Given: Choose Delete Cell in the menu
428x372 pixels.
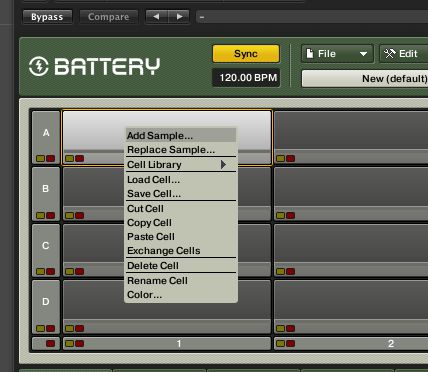Looking at the screenshot, I should 181,266.
